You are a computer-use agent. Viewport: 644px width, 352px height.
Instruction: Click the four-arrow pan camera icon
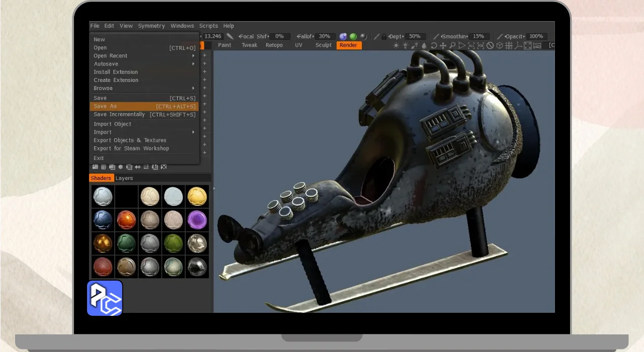(x=443, y=45)
